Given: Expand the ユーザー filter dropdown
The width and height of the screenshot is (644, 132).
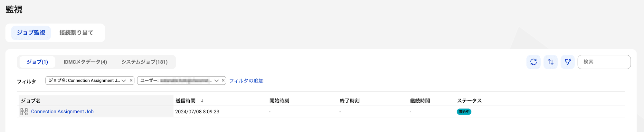Looking at the screenshot, I should pos(216,80).
